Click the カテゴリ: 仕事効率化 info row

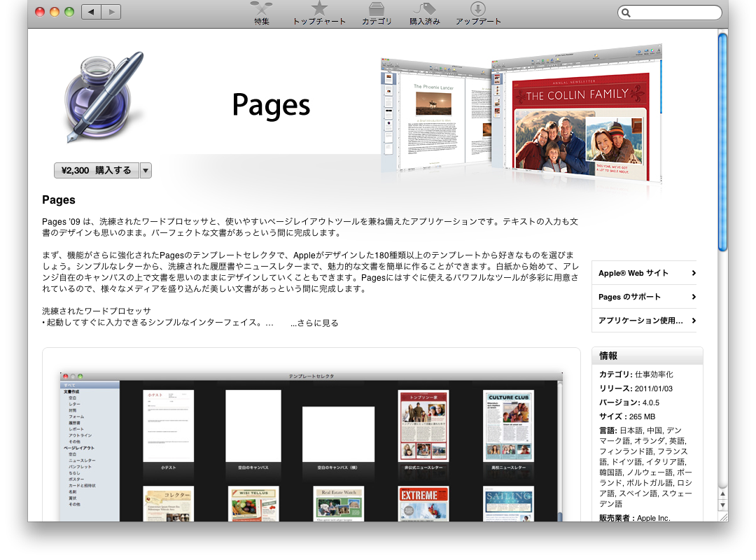click(x=636, y=374)
